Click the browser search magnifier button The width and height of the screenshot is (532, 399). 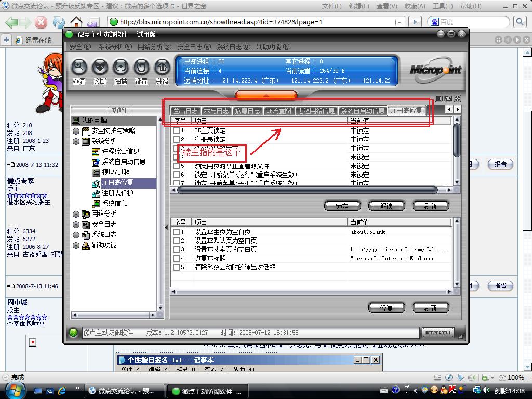[520, 22]
